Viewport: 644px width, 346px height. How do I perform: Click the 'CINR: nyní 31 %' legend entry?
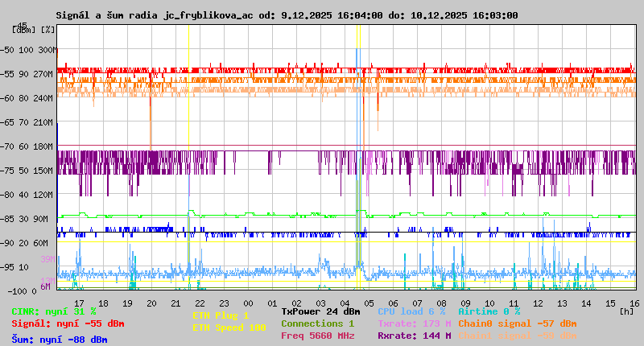54,311
